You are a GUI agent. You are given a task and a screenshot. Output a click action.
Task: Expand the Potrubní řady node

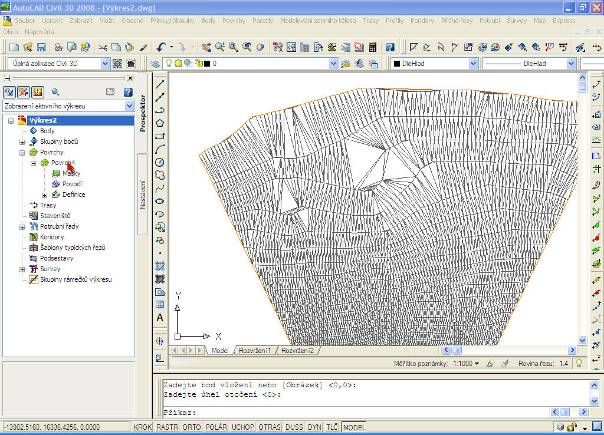22,227
